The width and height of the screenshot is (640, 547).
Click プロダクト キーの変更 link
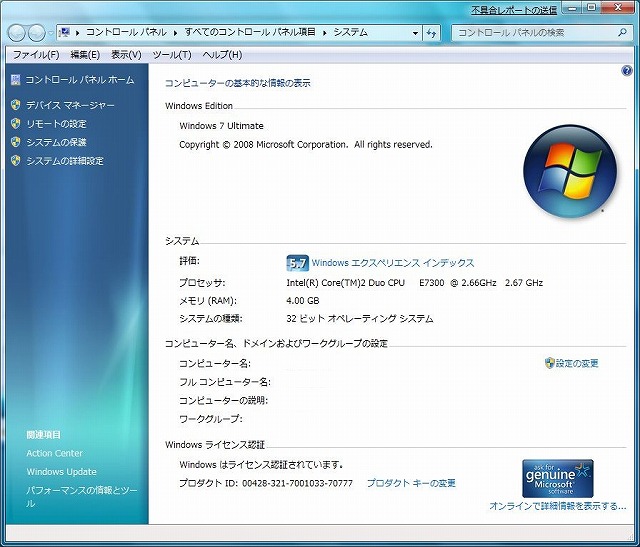pyautogui.click(x=411, y=483)
